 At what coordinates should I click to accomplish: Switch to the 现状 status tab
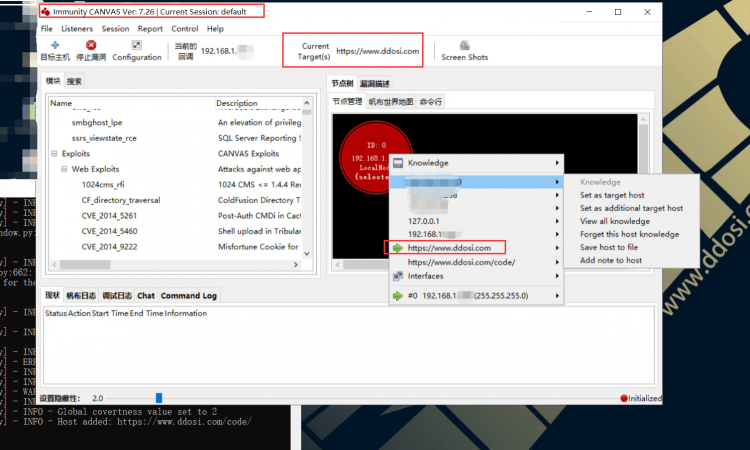click(x=53, y=295)
